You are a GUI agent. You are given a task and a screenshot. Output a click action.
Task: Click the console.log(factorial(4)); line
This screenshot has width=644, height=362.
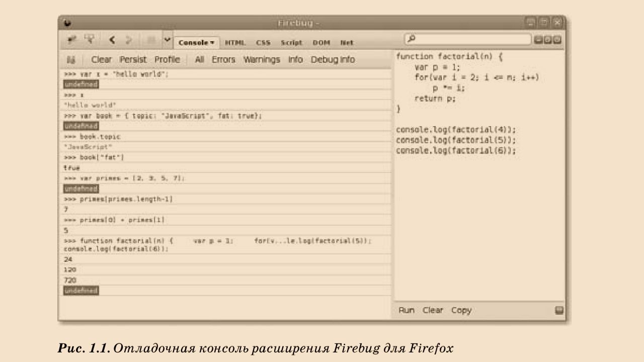(x=456, y=129)
